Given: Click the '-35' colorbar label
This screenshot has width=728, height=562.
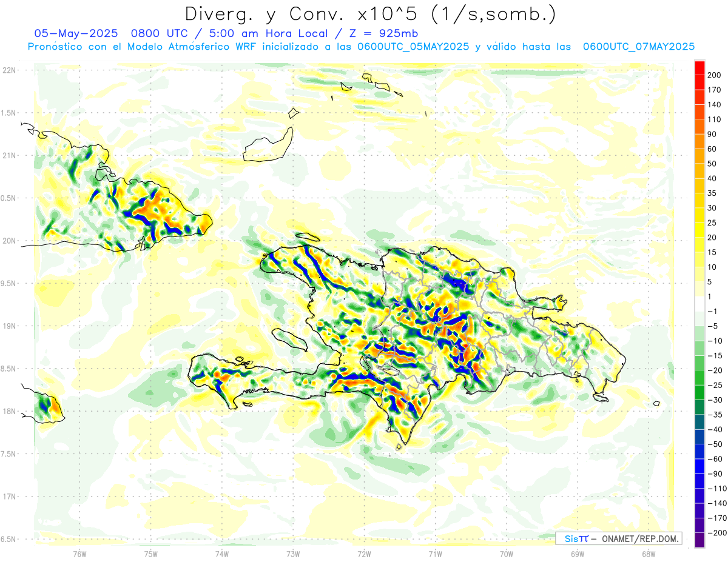Looking at the screenshot, I should (715, 415).
